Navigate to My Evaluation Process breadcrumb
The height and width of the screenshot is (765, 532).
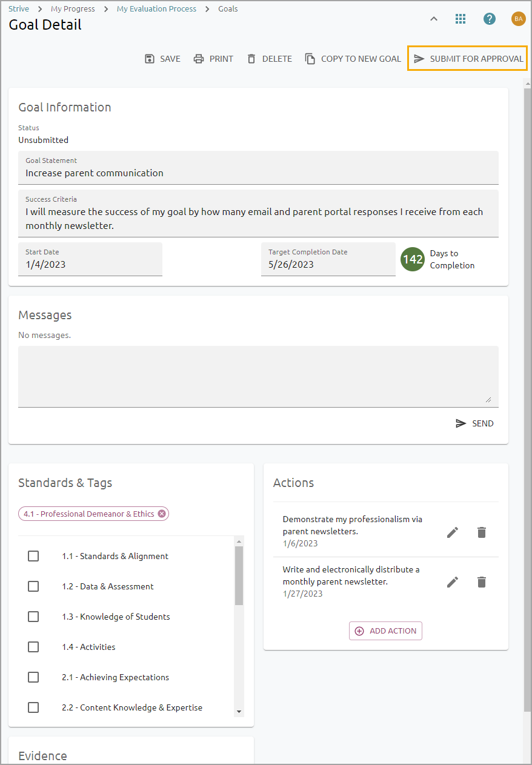[156, 9]
